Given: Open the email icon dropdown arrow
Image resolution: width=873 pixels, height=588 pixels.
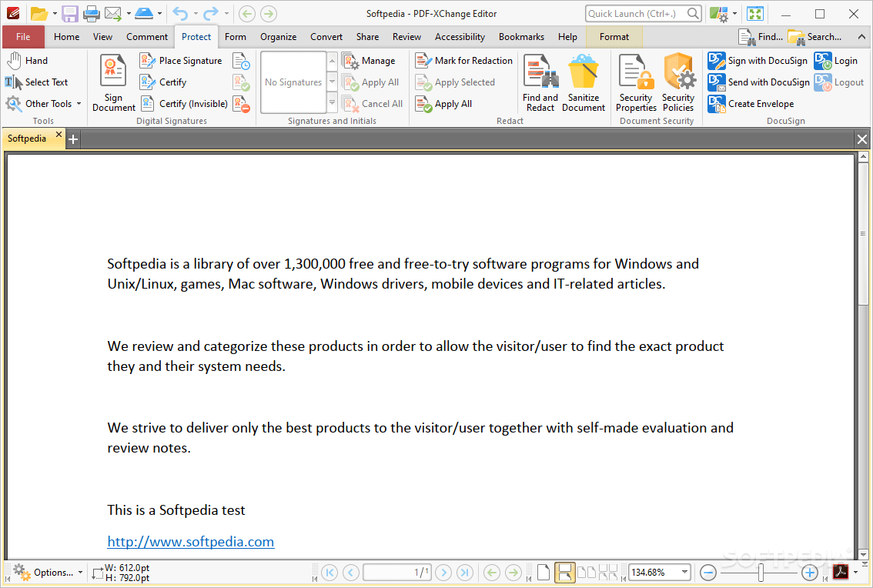Looking at the screenshot, I should pyautogui.click(x=129, y=13).
